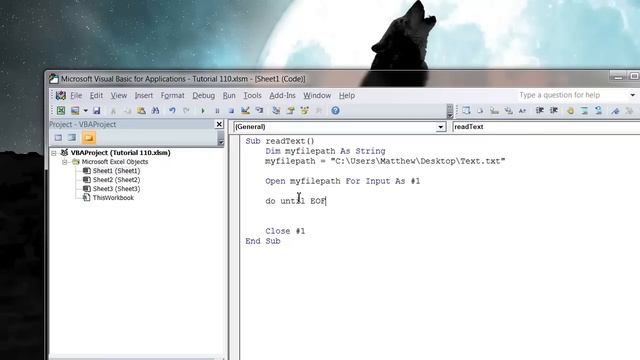Open the Insert UserForm dropdown arrow

[x=85, y=111]
